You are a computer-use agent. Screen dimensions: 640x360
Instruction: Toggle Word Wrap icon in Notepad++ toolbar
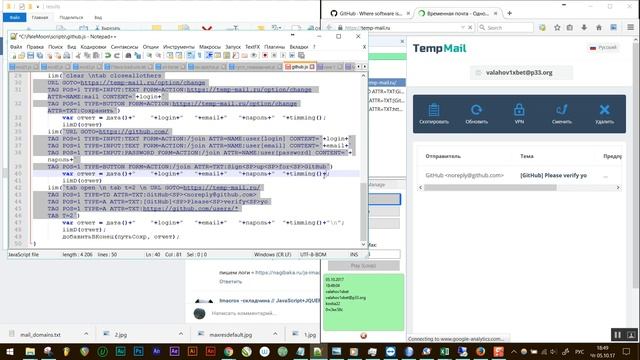(x=190, y=56)
